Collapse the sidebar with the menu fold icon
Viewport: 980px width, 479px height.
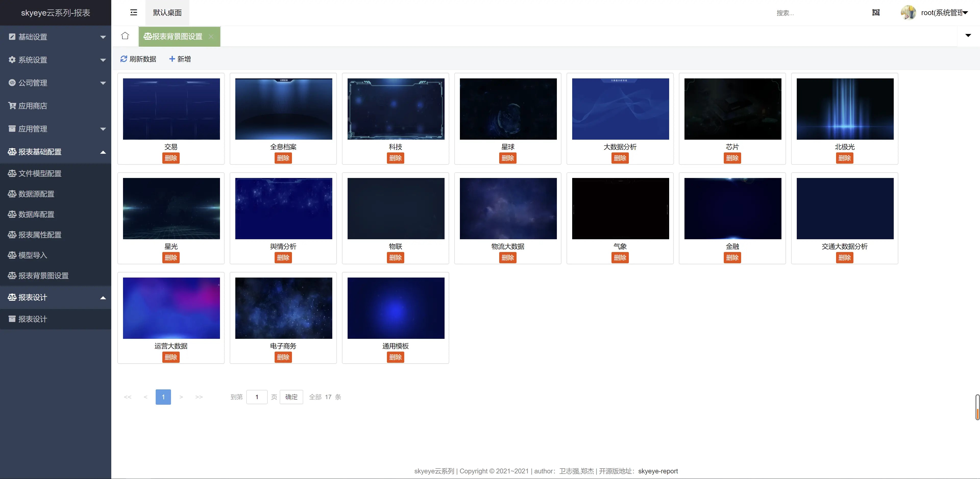point(133,13)
